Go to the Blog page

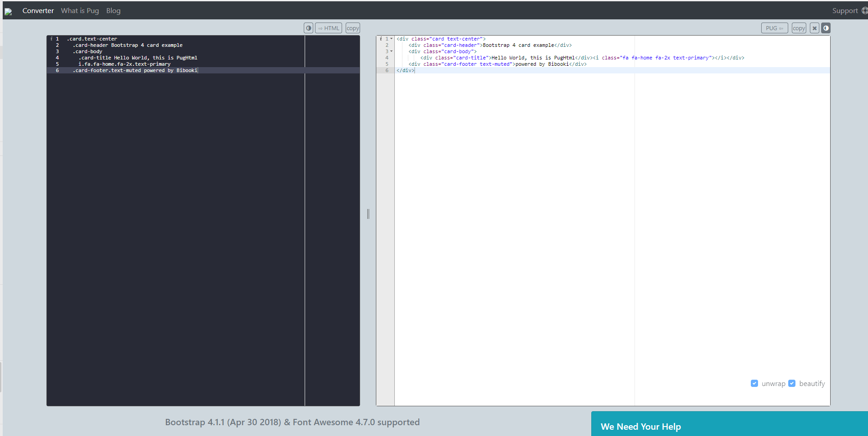[x=113, y=11]
